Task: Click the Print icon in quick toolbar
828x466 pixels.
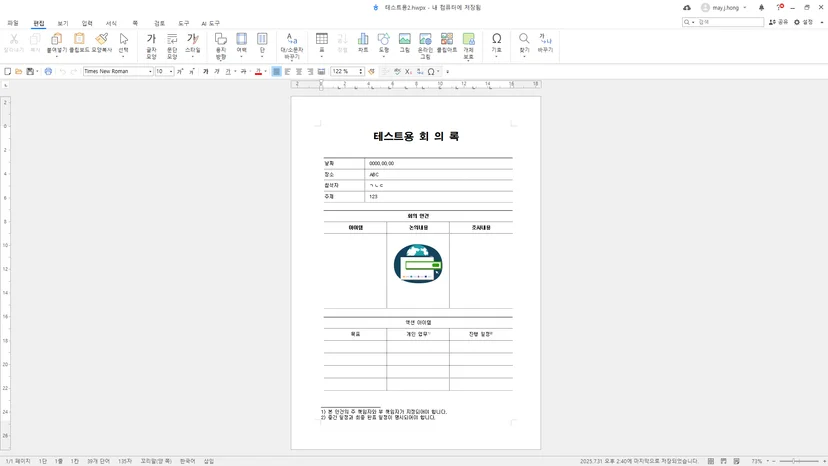Action: coord(48,71)
